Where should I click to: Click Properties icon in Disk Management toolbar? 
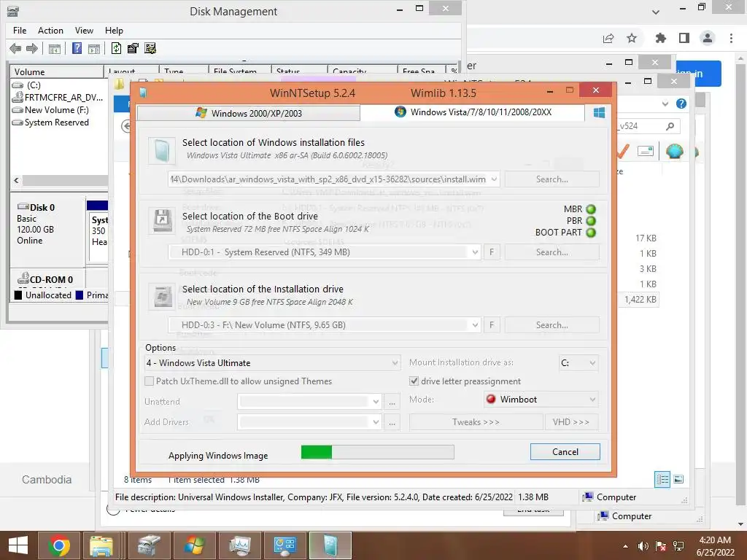click(133, 48)
